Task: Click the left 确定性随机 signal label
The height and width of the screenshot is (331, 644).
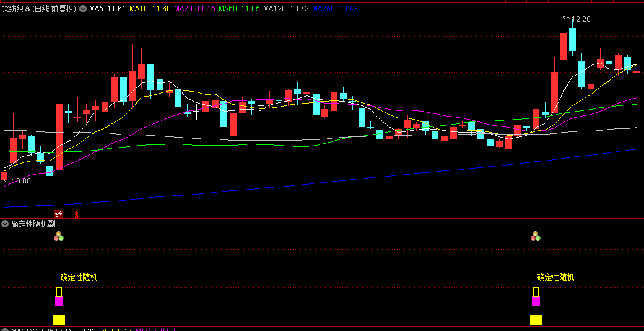Action: point(79,278)
